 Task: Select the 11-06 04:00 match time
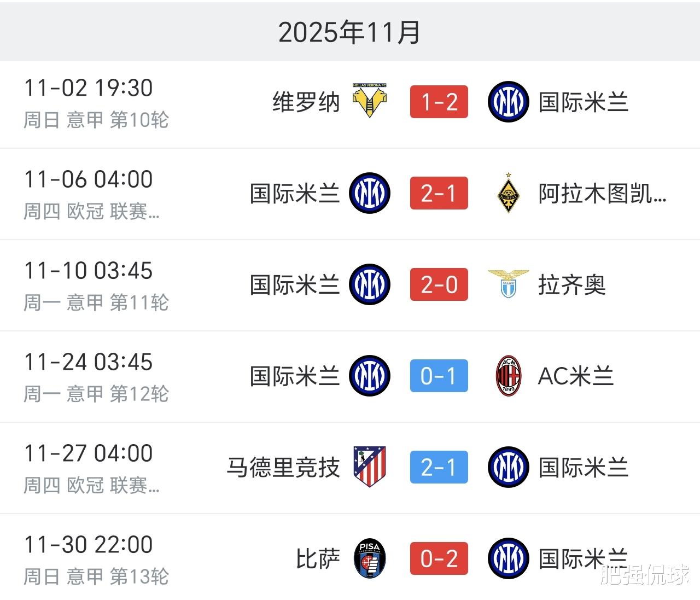(89, 179)
